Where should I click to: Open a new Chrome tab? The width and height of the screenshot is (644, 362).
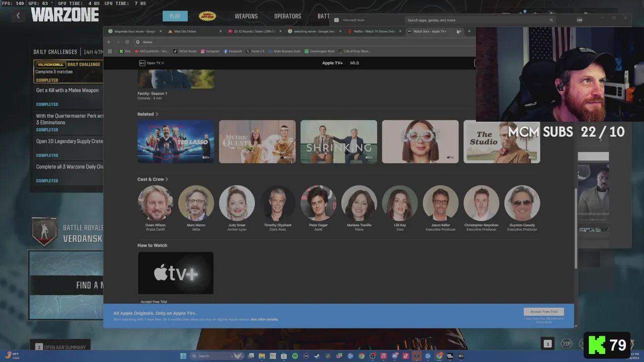click(469, 31)
